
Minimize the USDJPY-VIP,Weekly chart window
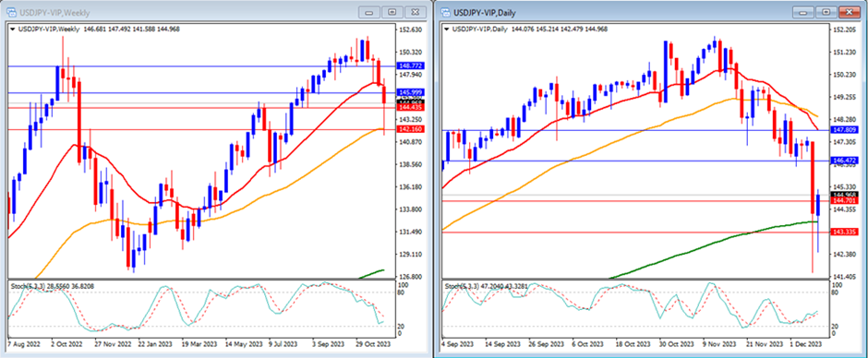(x=369, y=12)
